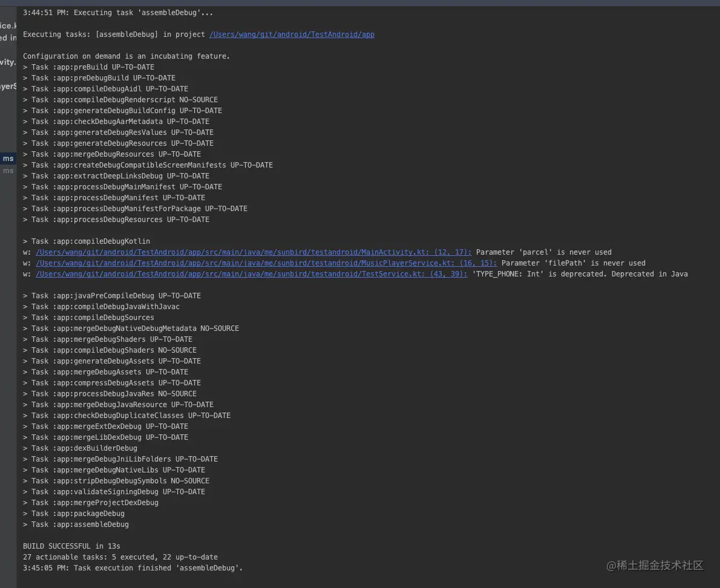Select the ':app:assembleDebug' task line
The image size is (720, 588).
coord(76,525)
